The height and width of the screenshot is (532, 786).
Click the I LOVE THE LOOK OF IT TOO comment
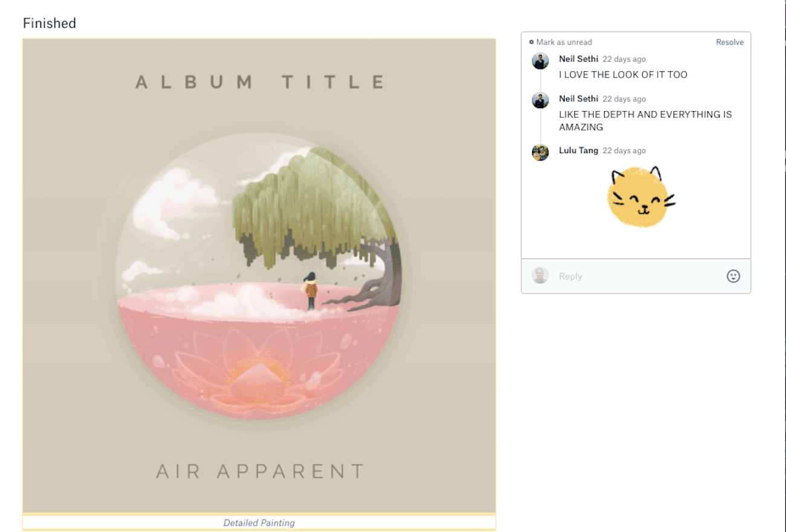[623, 75]
